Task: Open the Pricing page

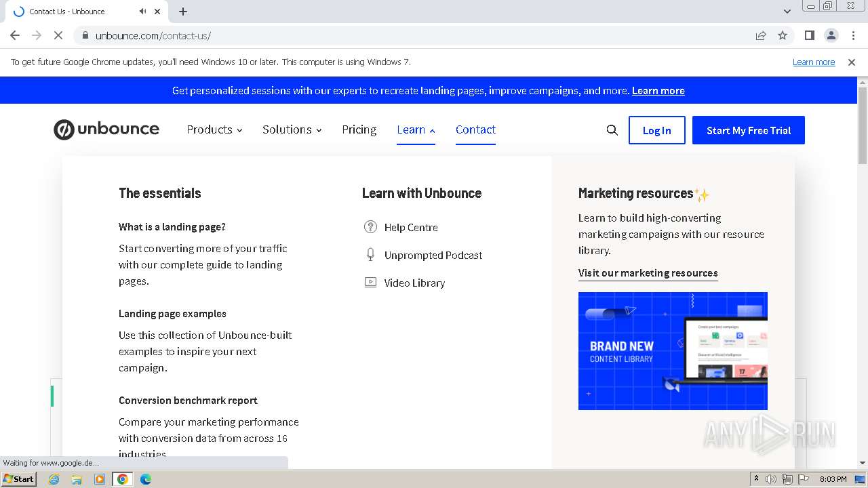Action: tap(359, 129)
